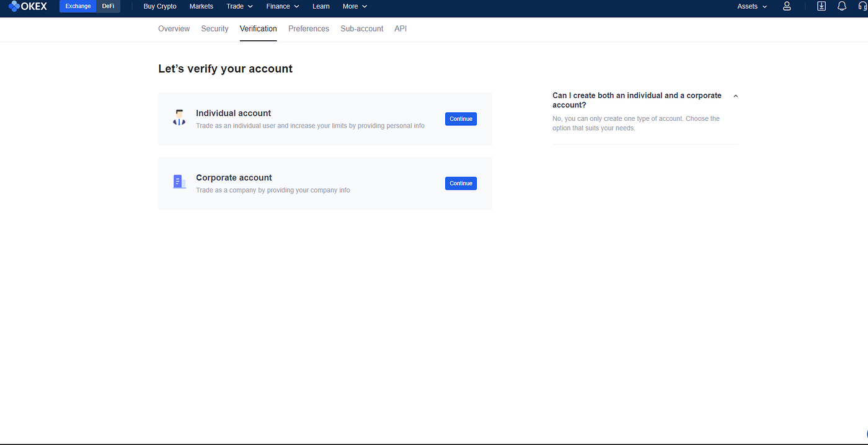Go to Markets page
This screenshot has height=445, width=868.
[x=201, y=6]
